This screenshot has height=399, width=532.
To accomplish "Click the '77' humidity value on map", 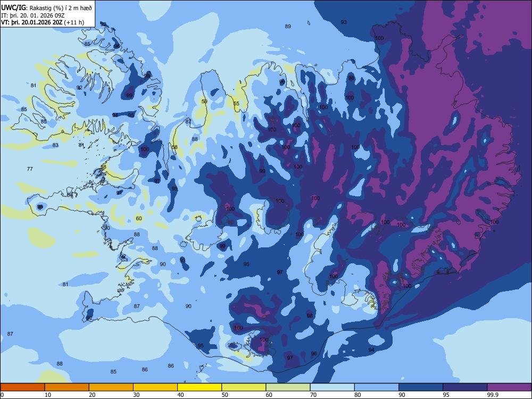I will 30,169.
